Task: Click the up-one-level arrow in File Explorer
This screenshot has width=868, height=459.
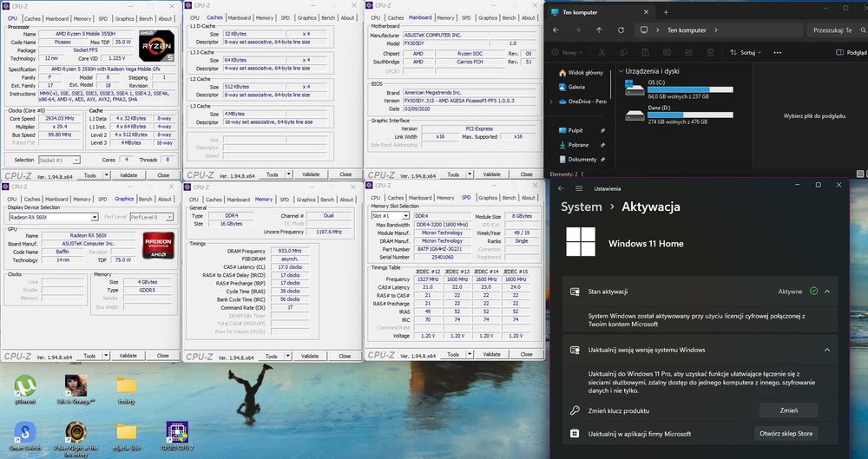Action: click(599, 30)
